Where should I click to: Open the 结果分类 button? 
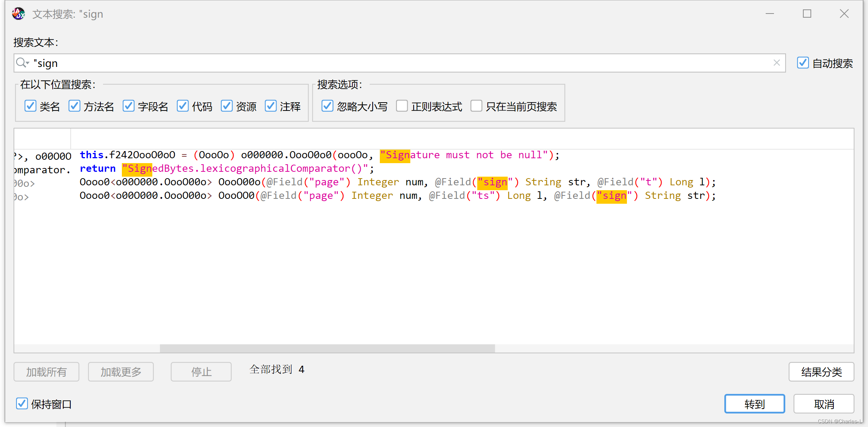pos(821,372)
